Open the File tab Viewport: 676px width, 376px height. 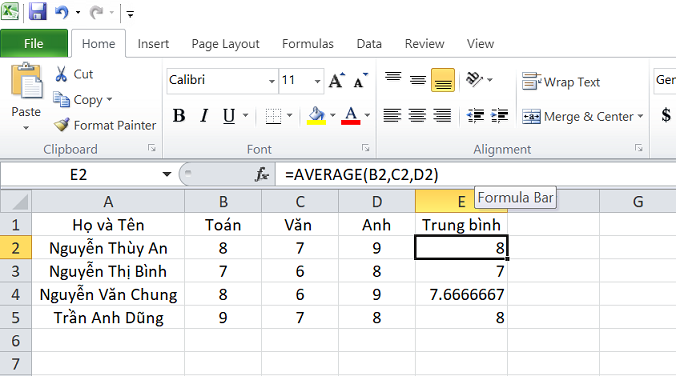pyautogui.click(x=34, y=44)
